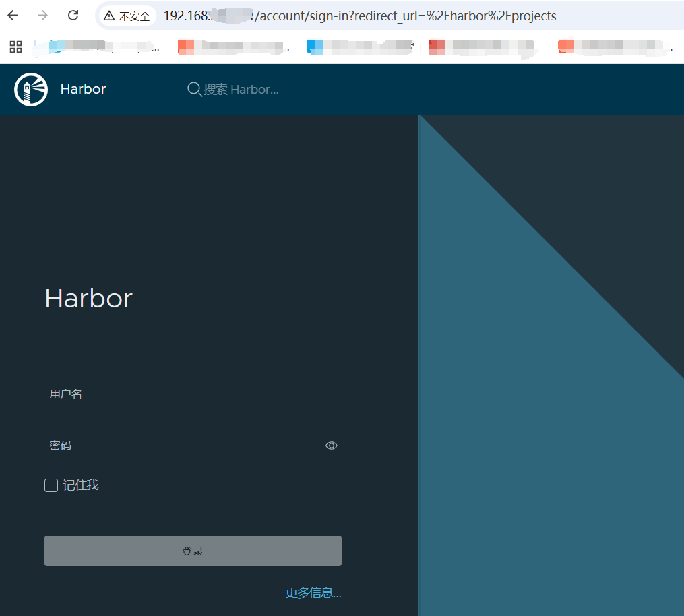
Task: Open the apps grid in the bookmarks bar
Action: coord(15,47)
